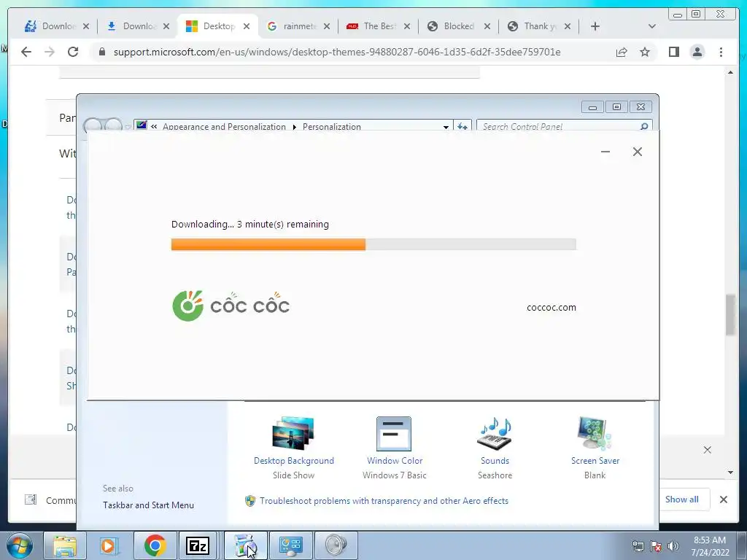Image resolution: width=747 pixels, height=560 pixels.
Task: Click the Control Panel search magnifier icon
Action: [644, 126]
